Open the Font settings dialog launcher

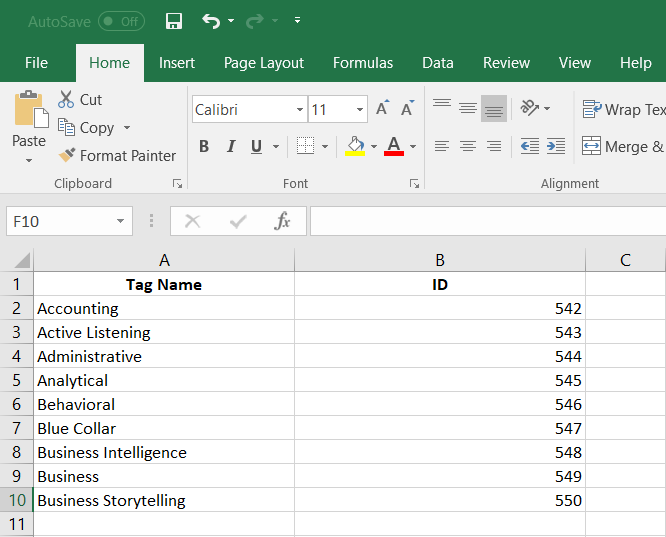pos(414,184)
